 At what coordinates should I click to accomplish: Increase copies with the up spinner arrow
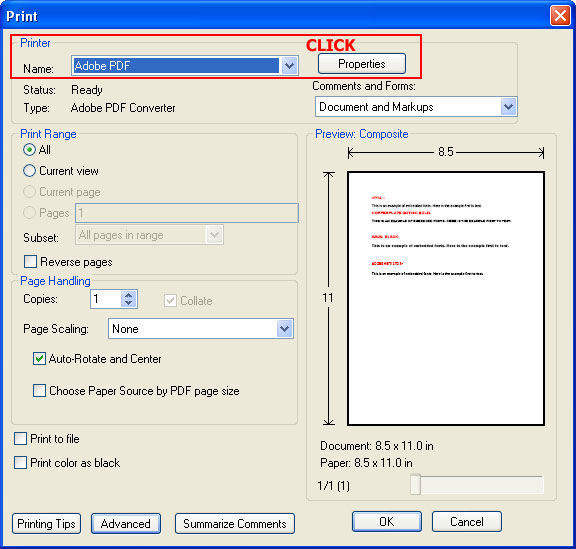tap(128, 295)
